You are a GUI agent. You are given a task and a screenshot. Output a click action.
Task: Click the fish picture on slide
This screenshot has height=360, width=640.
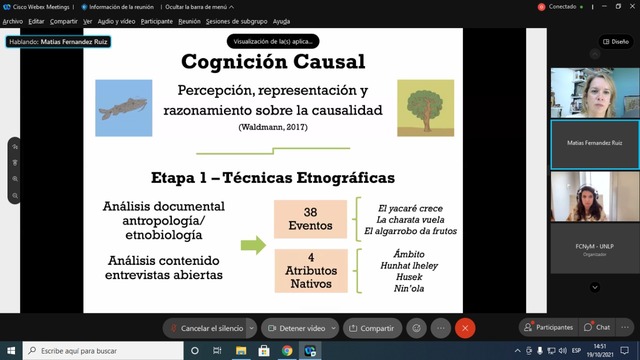pos(124,108)
